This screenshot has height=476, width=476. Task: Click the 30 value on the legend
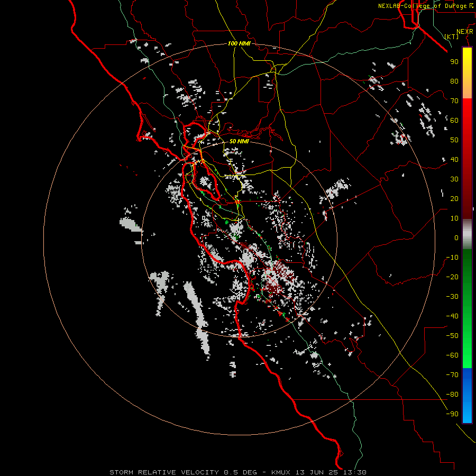click(x=454, y=179)
